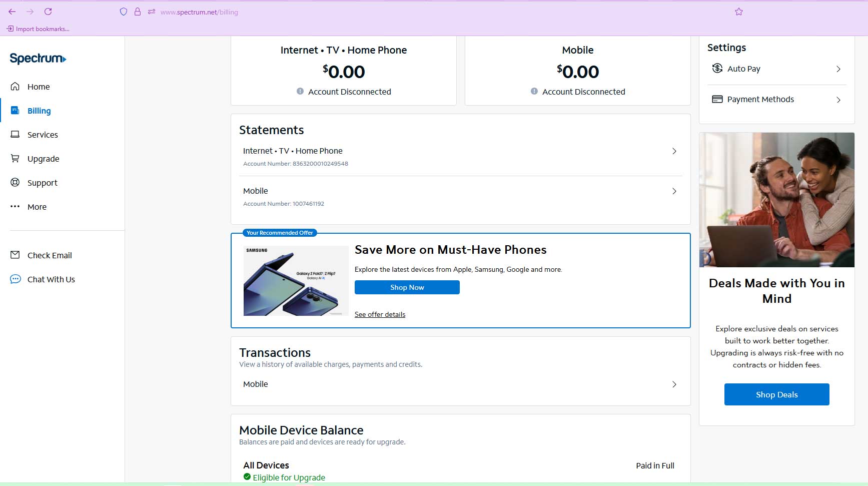The height and width of the screenshot is (486, 868).
Task: Click the Shop Deals button
Action: (776, 394)
